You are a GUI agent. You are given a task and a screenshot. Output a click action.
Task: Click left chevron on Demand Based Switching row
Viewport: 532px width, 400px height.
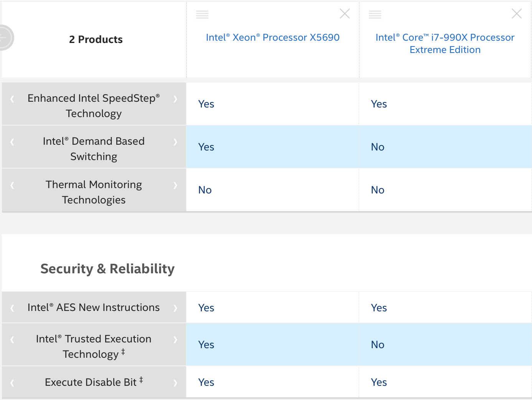(12, 142)
